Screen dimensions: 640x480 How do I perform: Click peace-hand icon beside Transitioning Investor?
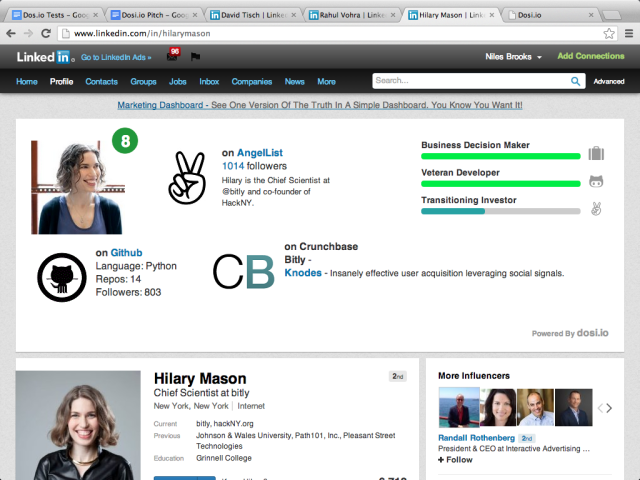[x=596, y=209]
